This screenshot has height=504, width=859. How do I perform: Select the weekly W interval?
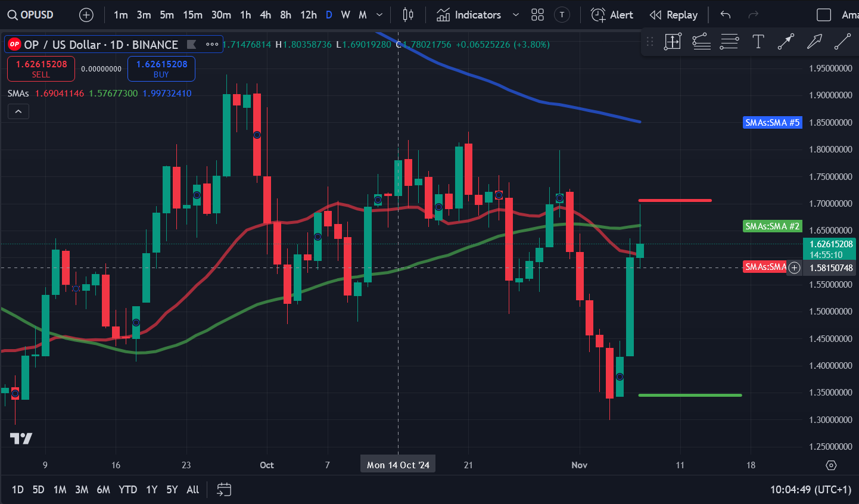tap(346, 15)
